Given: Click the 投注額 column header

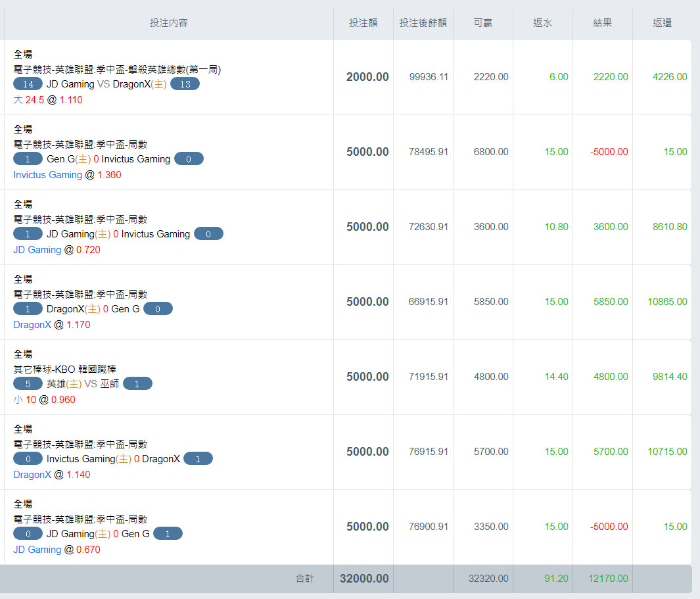Looking at the screenshot, I should pos(363,23).
